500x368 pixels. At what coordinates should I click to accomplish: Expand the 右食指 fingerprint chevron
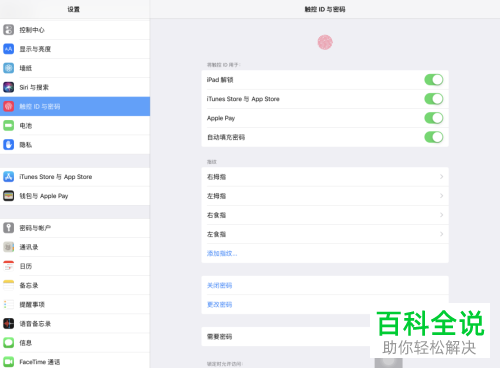441,215
